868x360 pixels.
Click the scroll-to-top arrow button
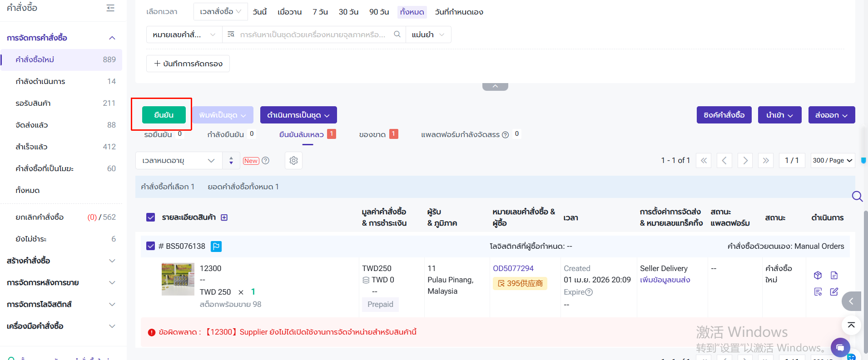pyautogui.click(x=851, y=325)
